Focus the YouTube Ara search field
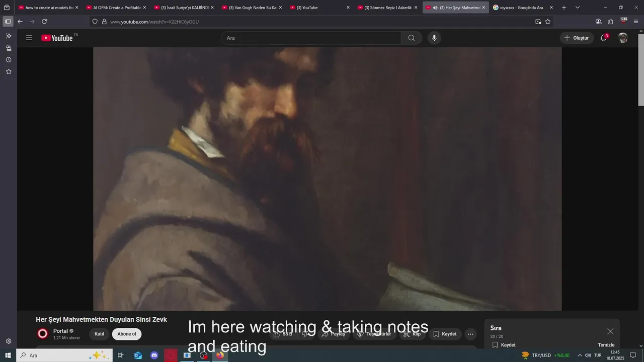 tap(311, 38)
